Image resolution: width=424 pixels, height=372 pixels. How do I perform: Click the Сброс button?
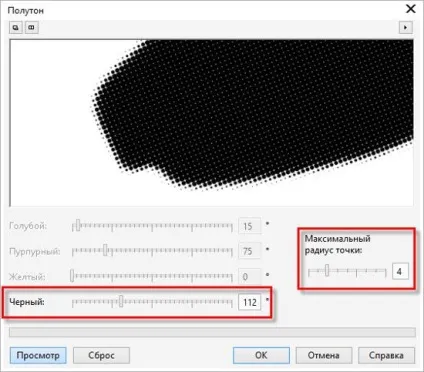(101, 355)
